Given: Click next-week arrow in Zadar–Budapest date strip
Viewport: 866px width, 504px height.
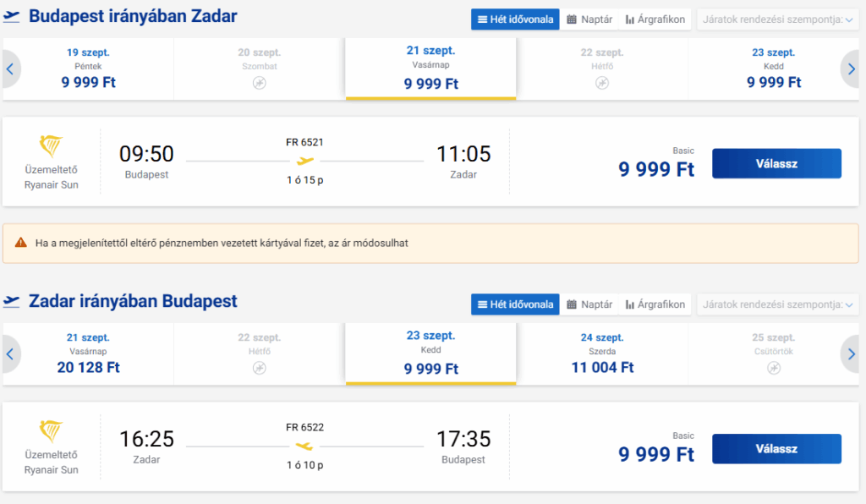Looking at the screenshot, I should pyautogui.click(x=851, y=353).
